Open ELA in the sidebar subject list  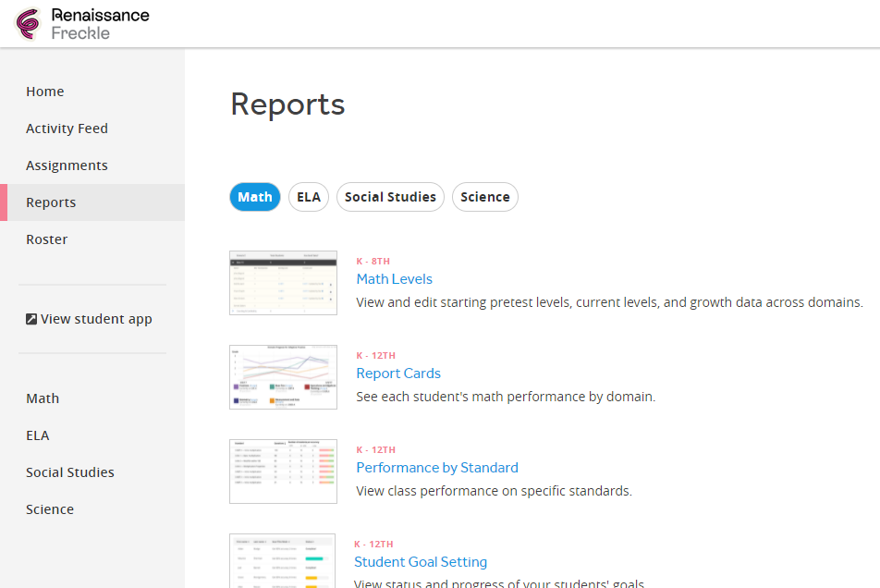[38, 435]
